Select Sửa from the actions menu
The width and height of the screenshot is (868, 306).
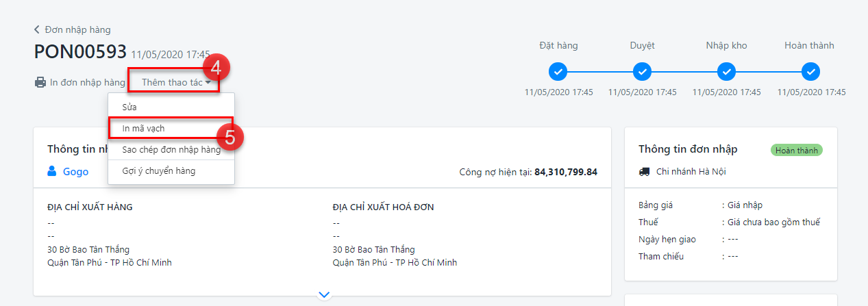coord(130,107)
